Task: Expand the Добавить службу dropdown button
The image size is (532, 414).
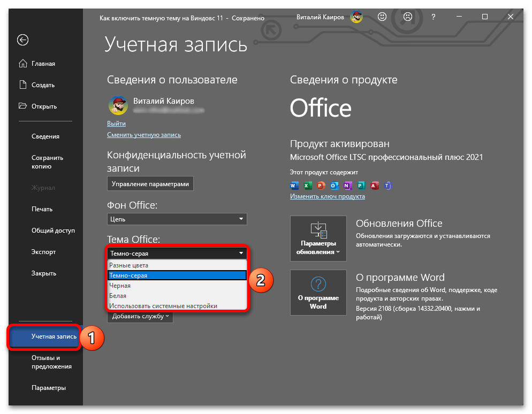Action: pos(140,316)
